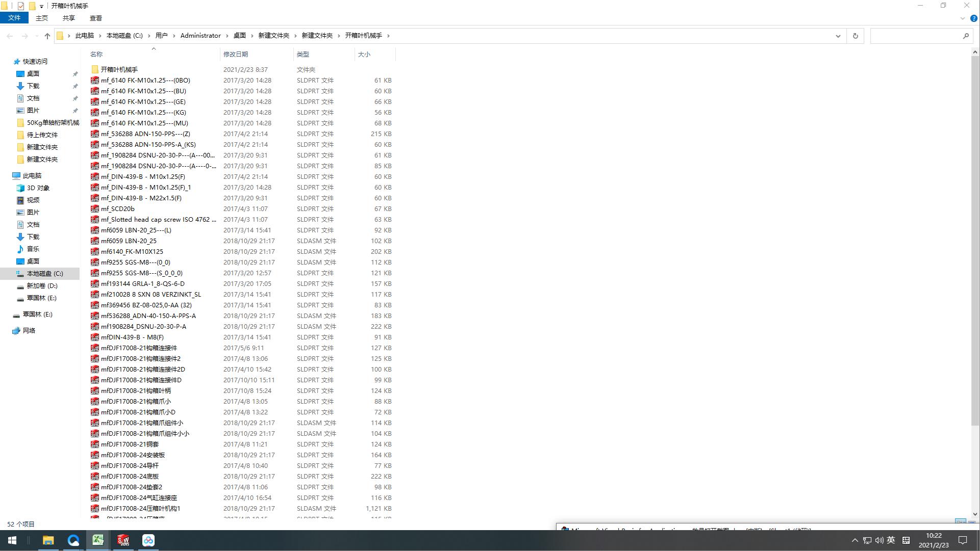The height and width of the screenshot is (551, 980).
Task: Sort by the 修改日期 column header
Action: tap(236, 54)
